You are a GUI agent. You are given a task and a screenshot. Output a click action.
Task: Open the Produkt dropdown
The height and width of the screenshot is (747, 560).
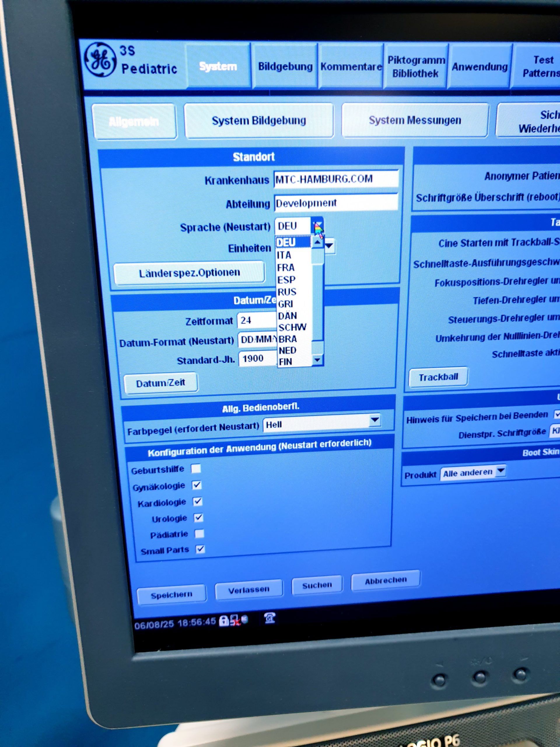pos(501,470)
